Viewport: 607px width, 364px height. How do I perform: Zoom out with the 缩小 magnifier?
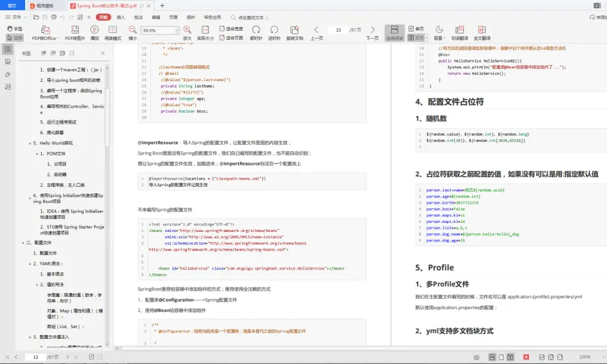click(133, 33)
